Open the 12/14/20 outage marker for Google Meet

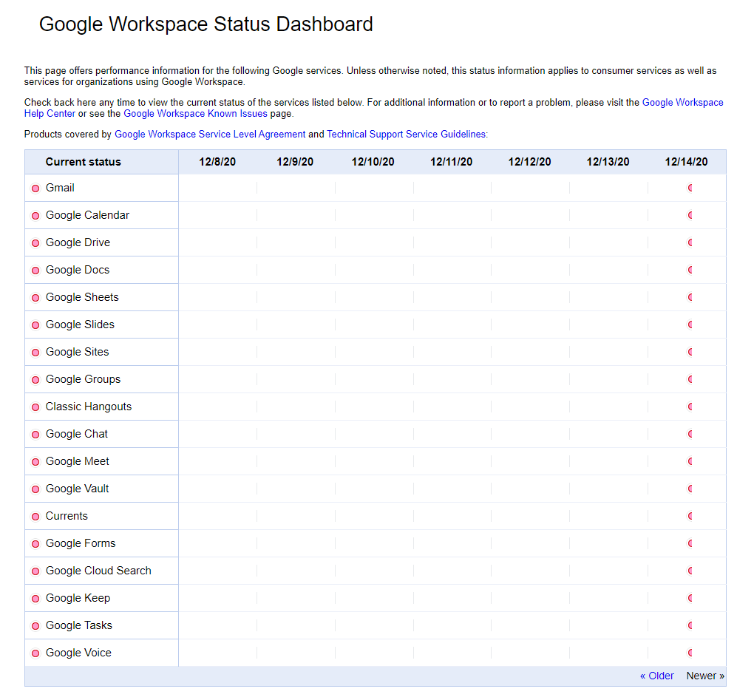[690, 461]
